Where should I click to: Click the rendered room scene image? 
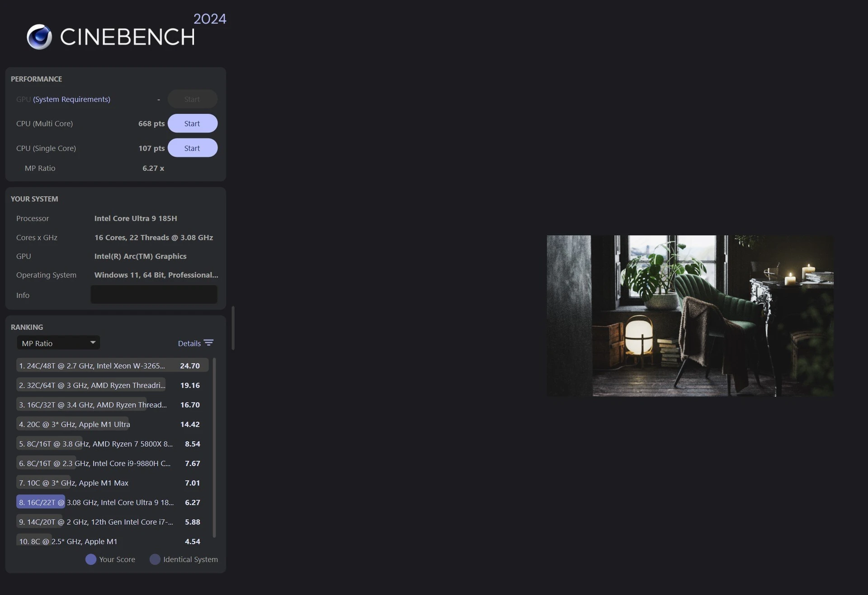(x=690, y=316)
